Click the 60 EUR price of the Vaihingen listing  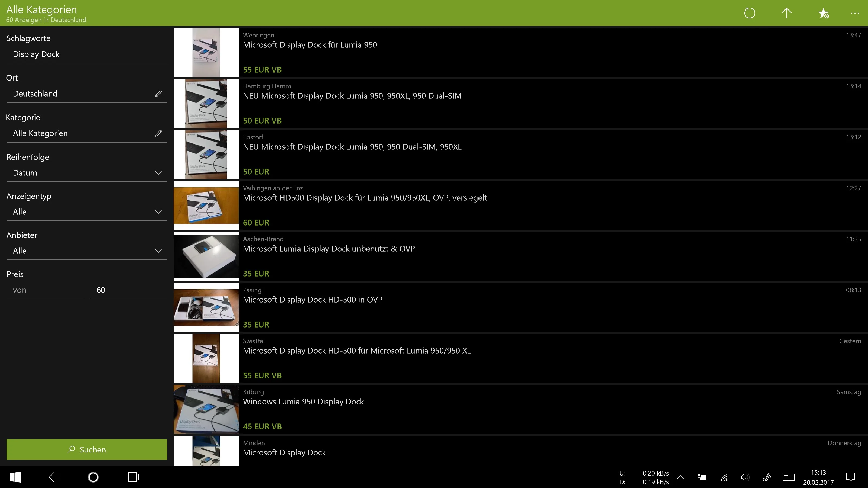pyautogui.click(x=256, y=223)
